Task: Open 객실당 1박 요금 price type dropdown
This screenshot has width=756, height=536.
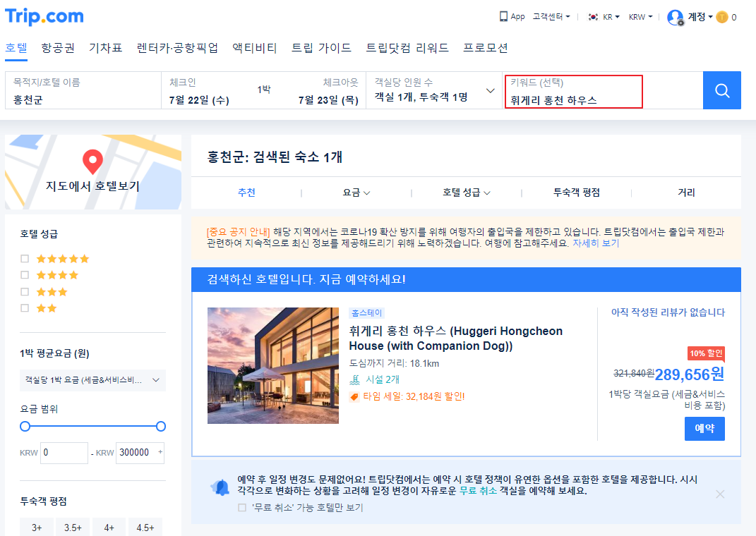Action: pyautogui.click(x=92, y=380)
